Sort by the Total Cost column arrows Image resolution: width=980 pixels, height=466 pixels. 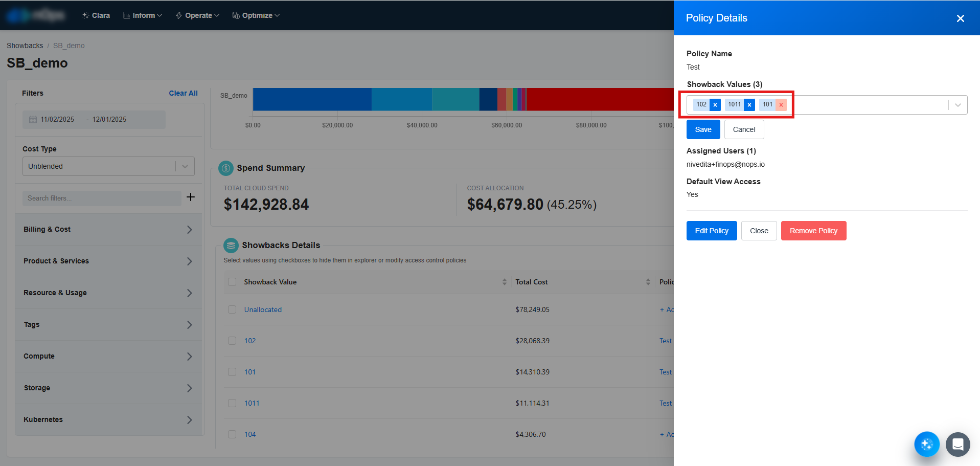click(x=648, y=282)
